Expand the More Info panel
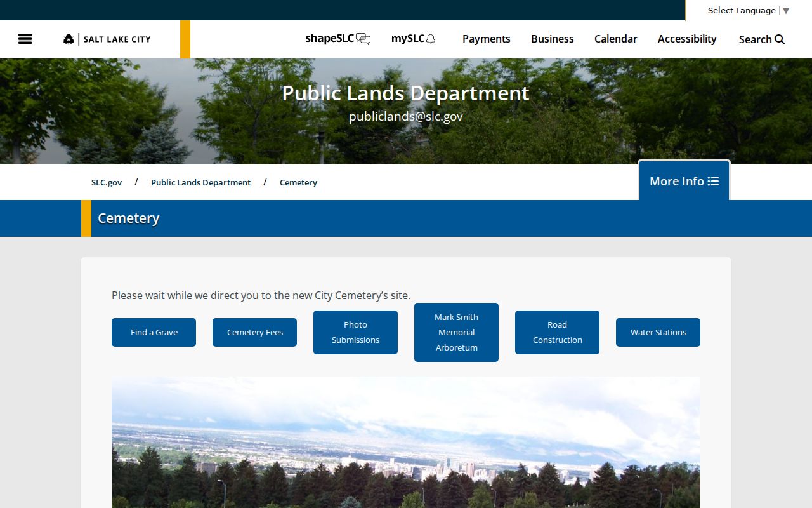This screenshot has width=812, height=508. (684, 181)
